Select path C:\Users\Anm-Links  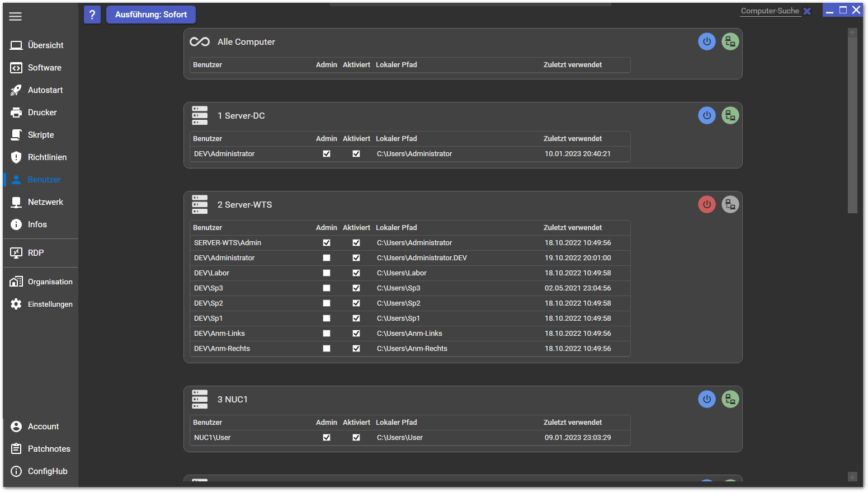point(409,334)
